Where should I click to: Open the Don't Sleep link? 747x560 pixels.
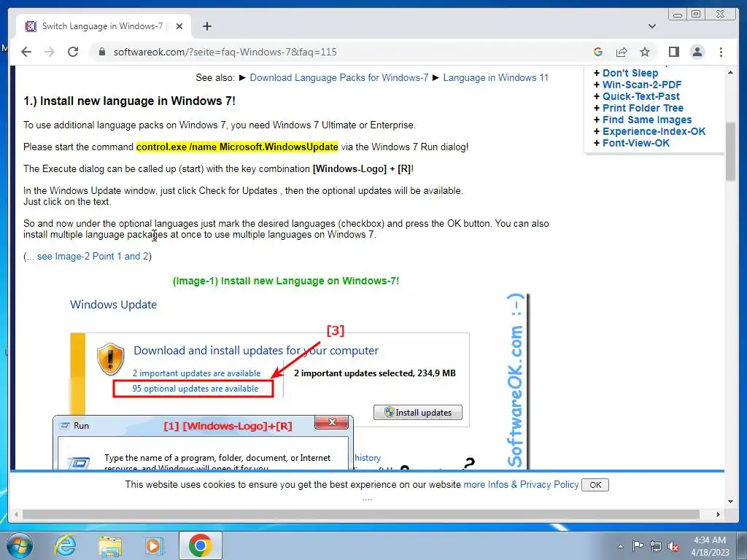[x=630, y=73]
